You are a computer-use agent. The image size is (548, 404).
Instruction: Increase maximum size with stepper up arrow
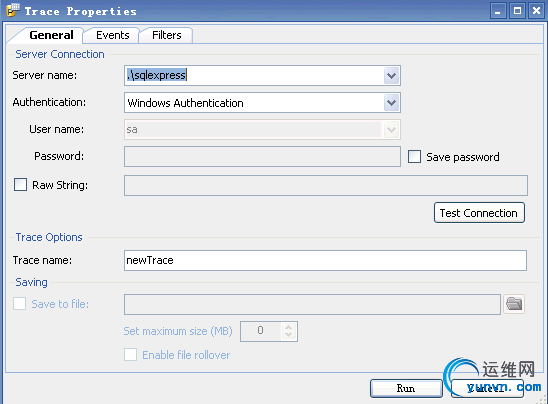click(x=288, y=327)
